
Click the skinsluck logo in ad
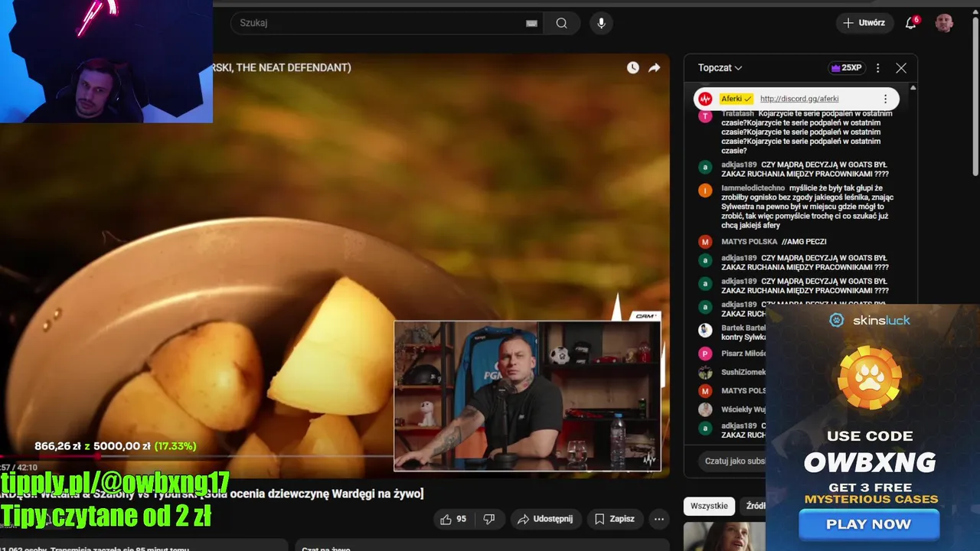point(871,320)
